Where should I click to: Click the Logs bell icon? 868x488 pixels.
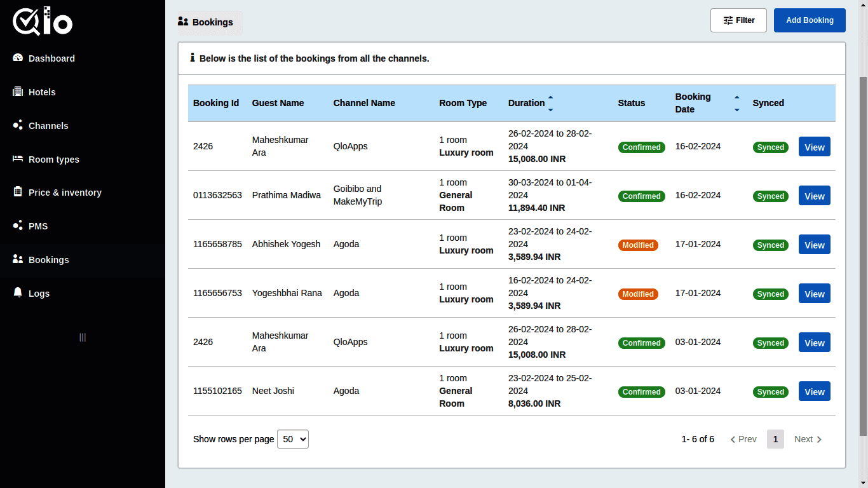pos(17,293)
